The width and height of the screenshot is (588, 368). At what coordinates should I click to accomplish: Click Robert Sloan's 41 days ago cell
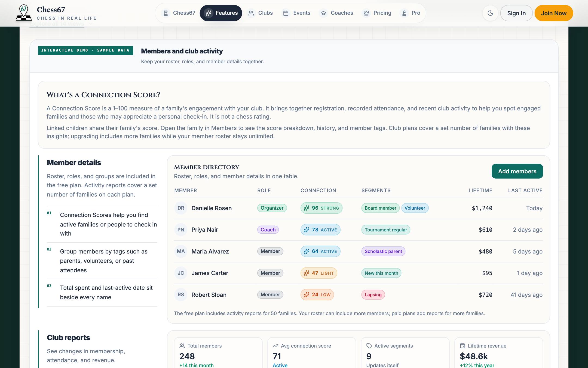[526, 295]
